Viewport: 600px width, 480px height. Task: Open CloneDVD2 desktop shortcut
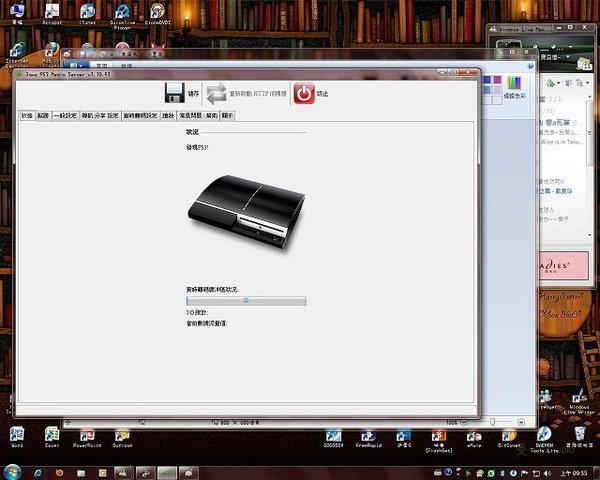click(x=157, y=14)
